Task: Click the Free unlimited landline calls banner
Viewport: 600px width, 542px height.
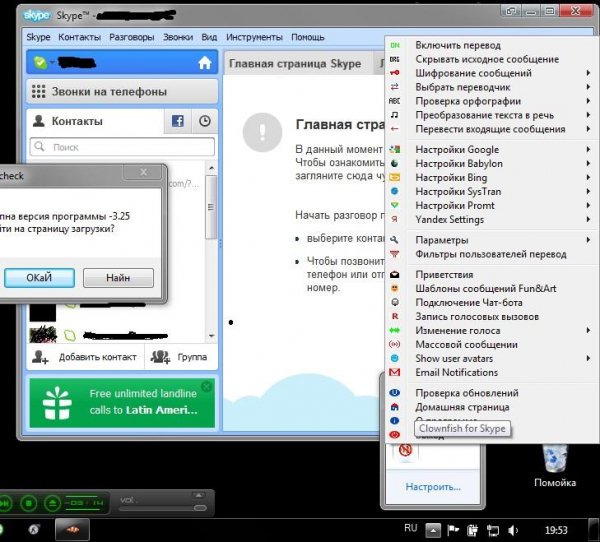Action: pos(122,403)
